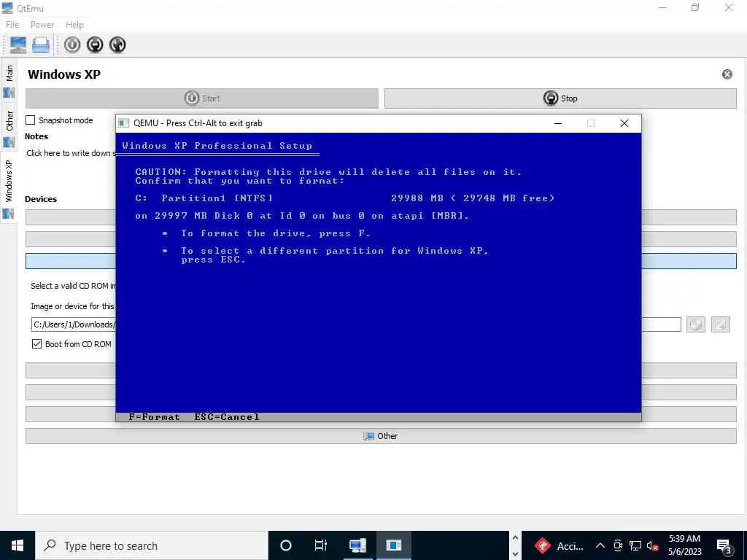
Task: Click the greyed power-on icon in toolbar
Action: tap(72, 44)
